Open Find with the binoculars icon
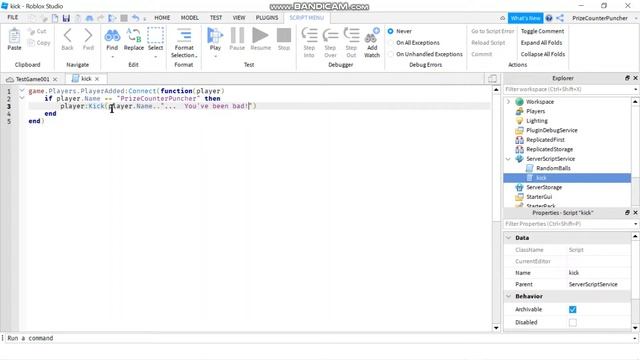This screenshot has width=640, height=360. (112, 36)
